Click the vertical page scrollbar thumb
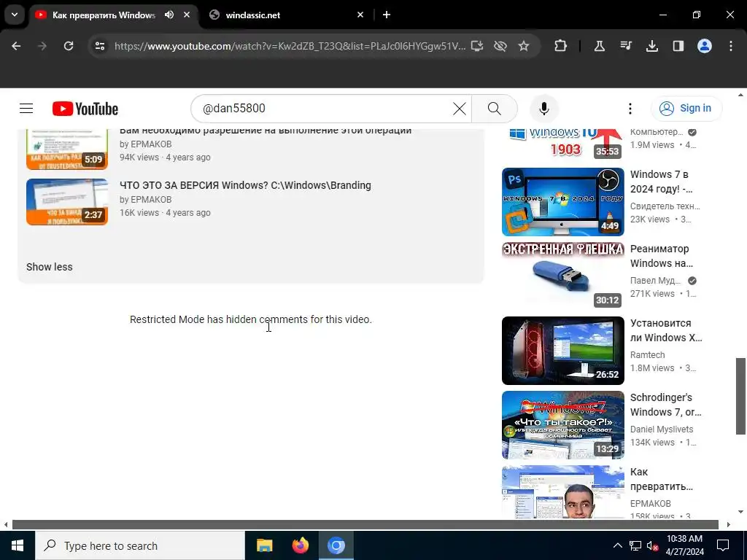The image size is (747, 560). tap(740, 396)
